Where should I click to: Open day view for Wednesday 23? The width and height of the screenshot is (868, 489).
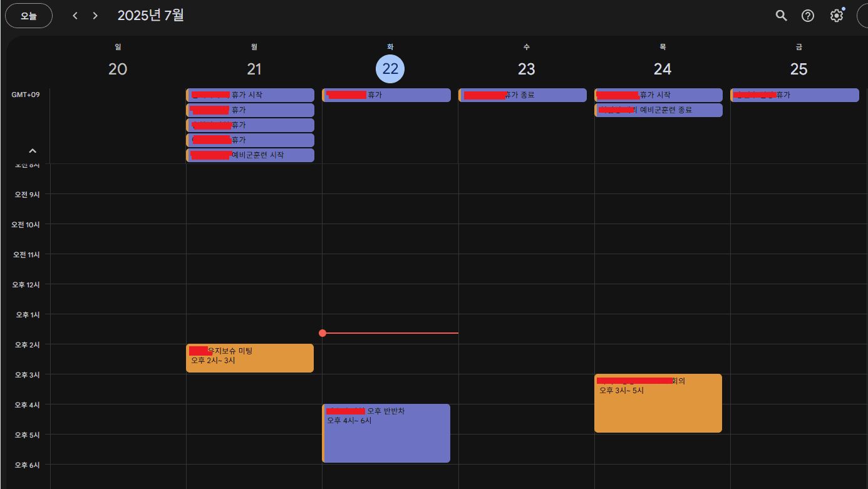click(526, 69)
